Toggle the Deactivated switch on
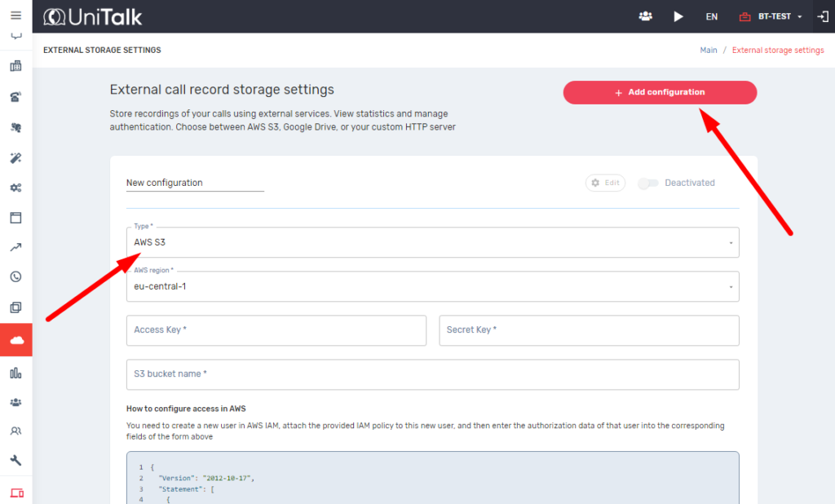Screen dimensions: 835x504 pyautogui.click(x=648, y=183)
